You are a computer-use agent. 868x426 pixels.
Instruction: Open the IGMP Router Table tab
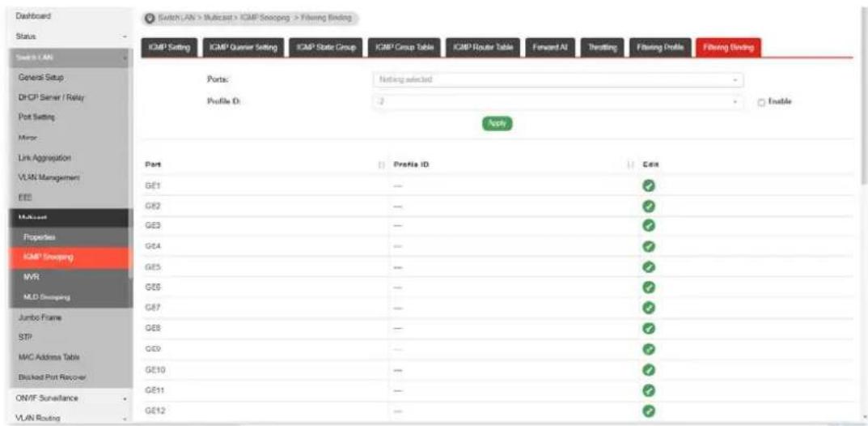(x=483, y=49)
